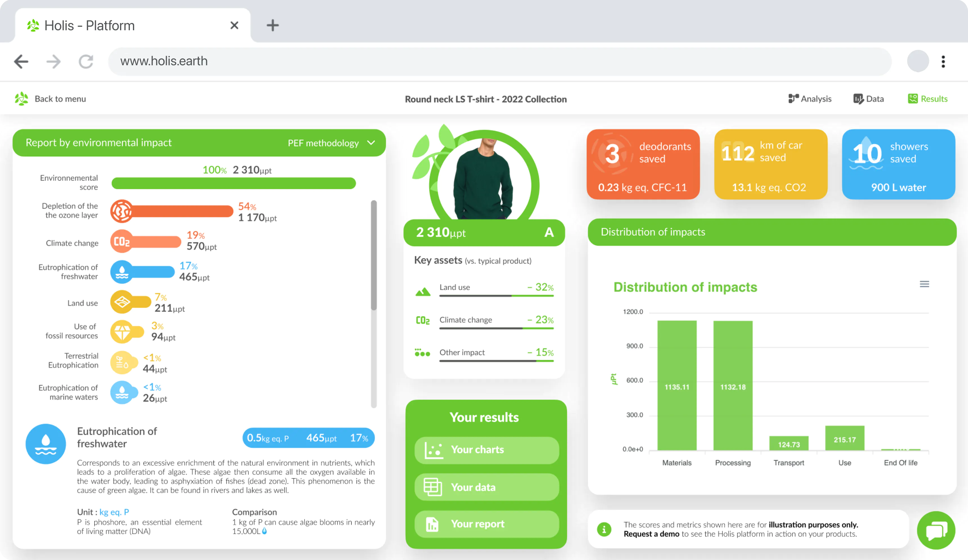This screenshot has width=968, height=560.
Task: Open the chart hamburger menu icon
Action: point(924,284)
